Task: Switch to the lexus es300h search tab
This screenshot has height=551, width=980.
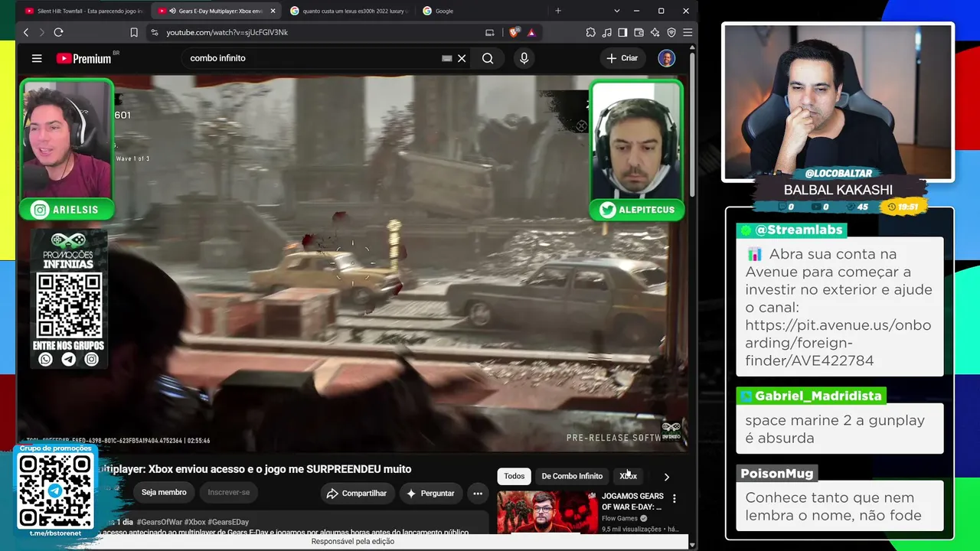Action: tap(349, 11)
